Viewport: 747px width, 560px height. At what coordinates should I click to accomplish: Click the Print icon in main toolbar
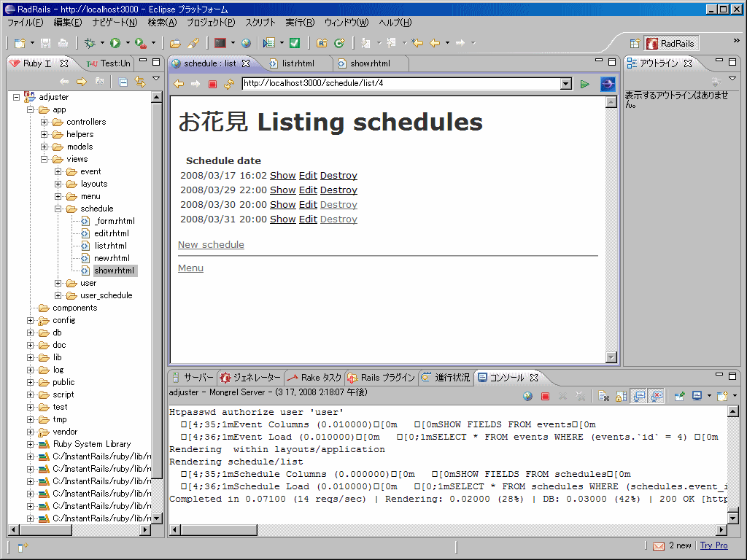pyautogui.click(x=63, y=43)
